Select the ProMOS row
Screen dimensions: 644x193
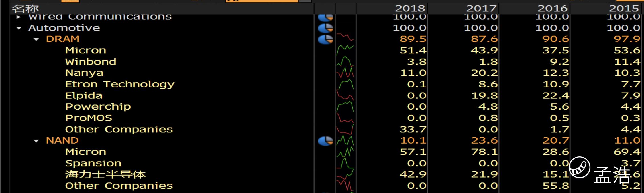89,118
